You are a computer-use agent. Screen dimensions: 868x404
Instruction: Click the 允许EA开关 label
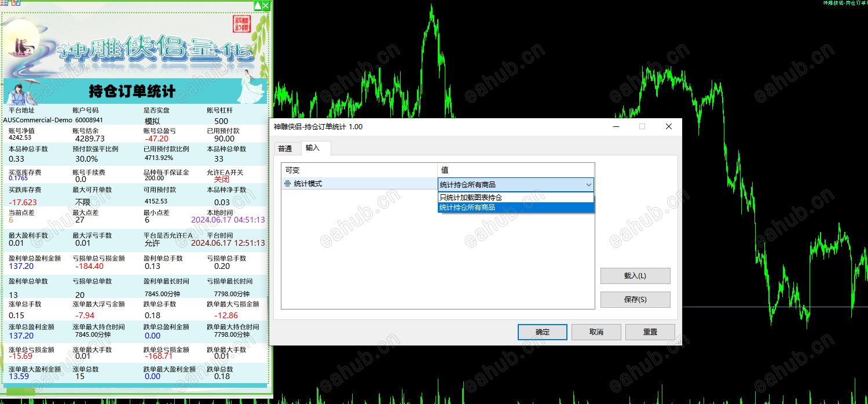(x=225, y=173)
